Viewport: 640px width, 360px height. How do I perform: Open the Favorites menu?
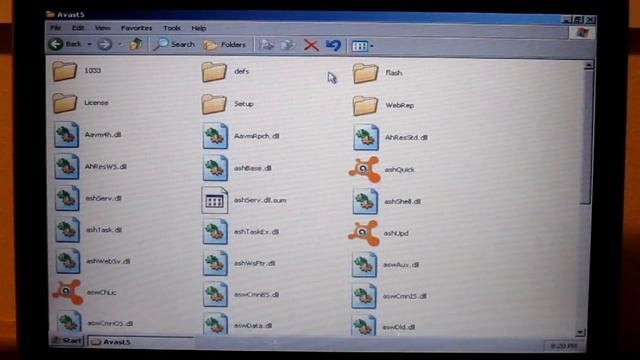pos(136,28)
